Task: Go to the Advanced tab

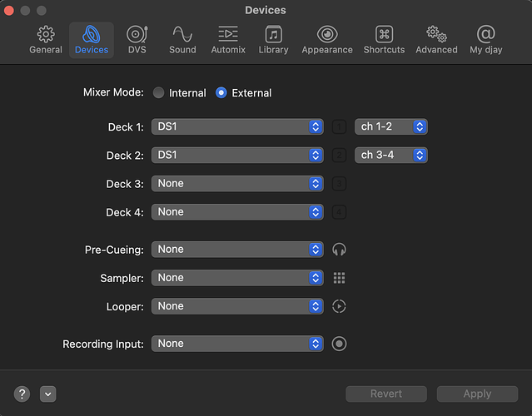Action: [436, 39]
